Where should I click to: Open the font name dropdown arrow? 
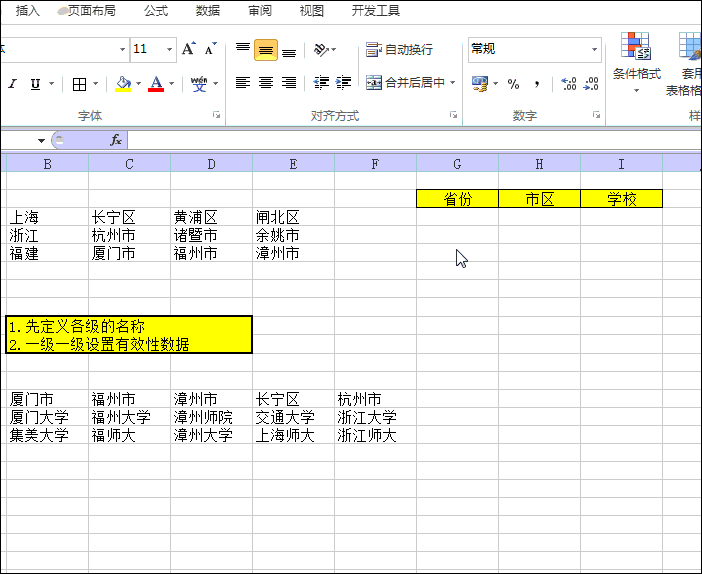click(122, 49)
